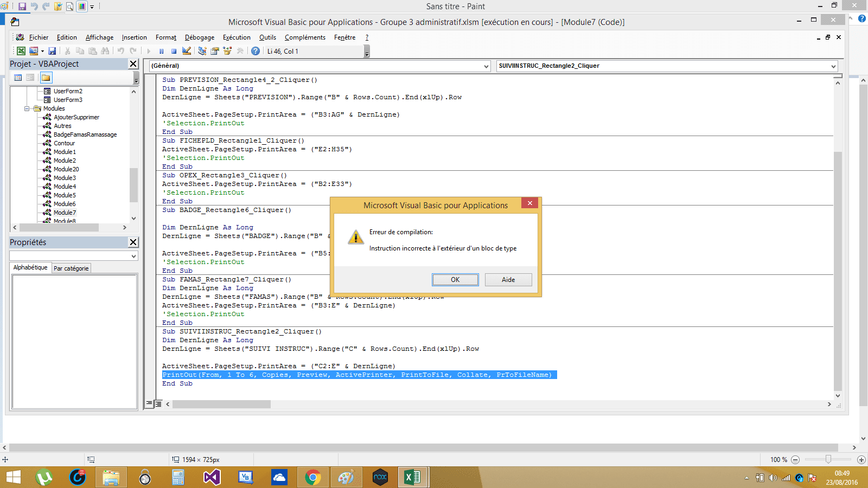The image size is (868, 488).
Task: Click the blue Help question mark icon
Action: coord(256,51)
